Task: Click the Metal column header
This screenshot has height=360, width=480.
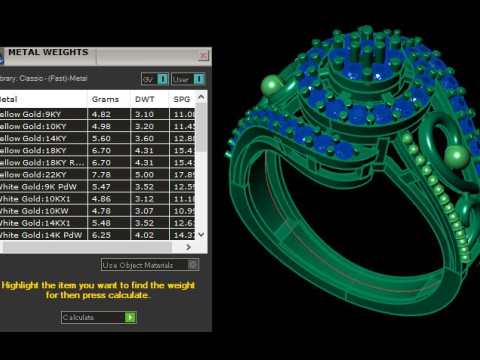Action: pyautogui.click(x=43, y=99)
